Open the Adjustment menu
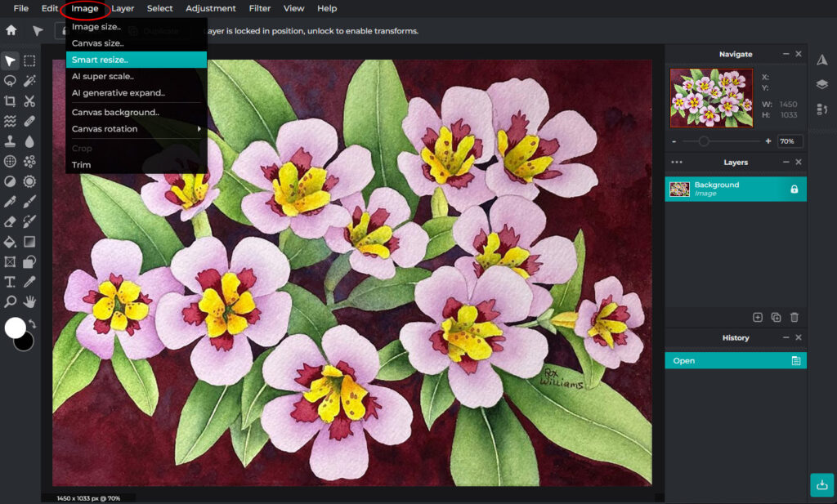 coord(211,8)
